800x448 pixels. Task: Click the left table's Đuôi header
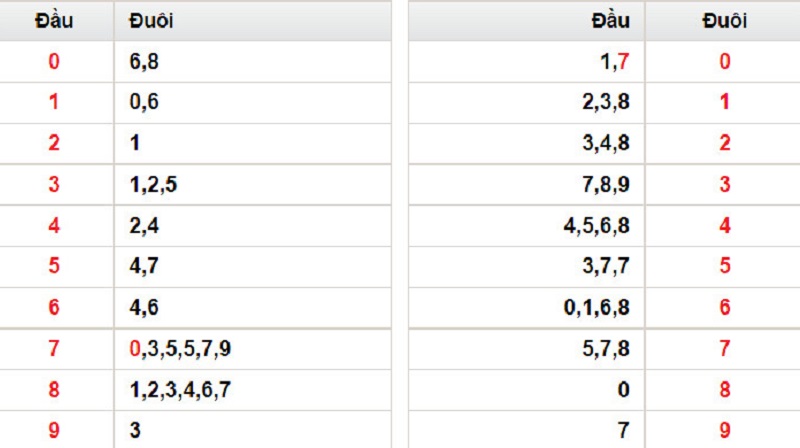pyautogui.click(x=151, y=20)
